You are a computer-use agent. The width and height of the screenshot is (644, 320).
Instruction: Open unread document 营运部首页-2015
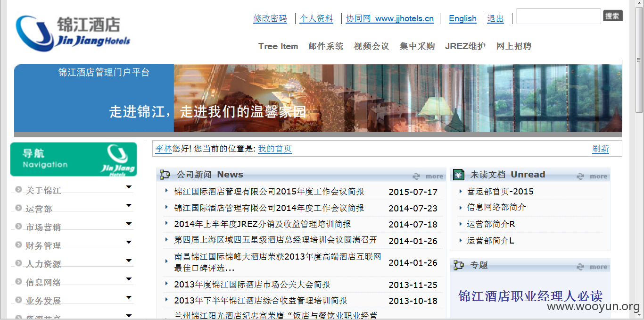click(500, 192)
